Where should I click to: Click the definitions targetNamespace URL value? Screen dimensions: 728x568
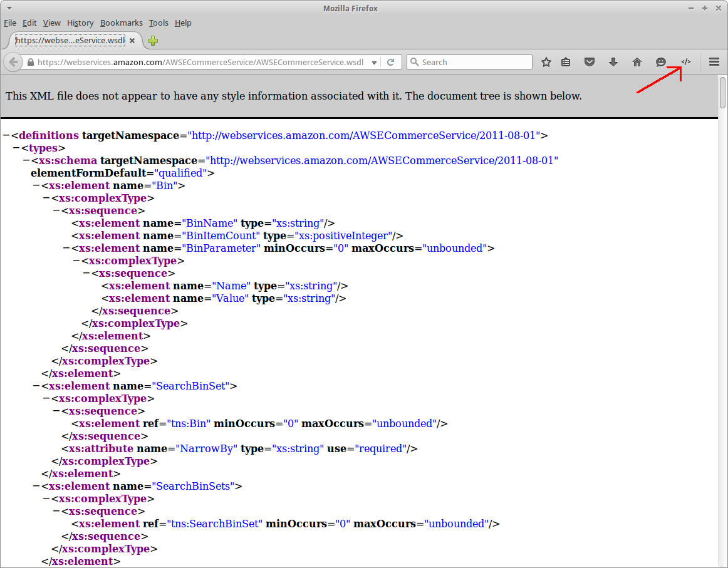364,135
